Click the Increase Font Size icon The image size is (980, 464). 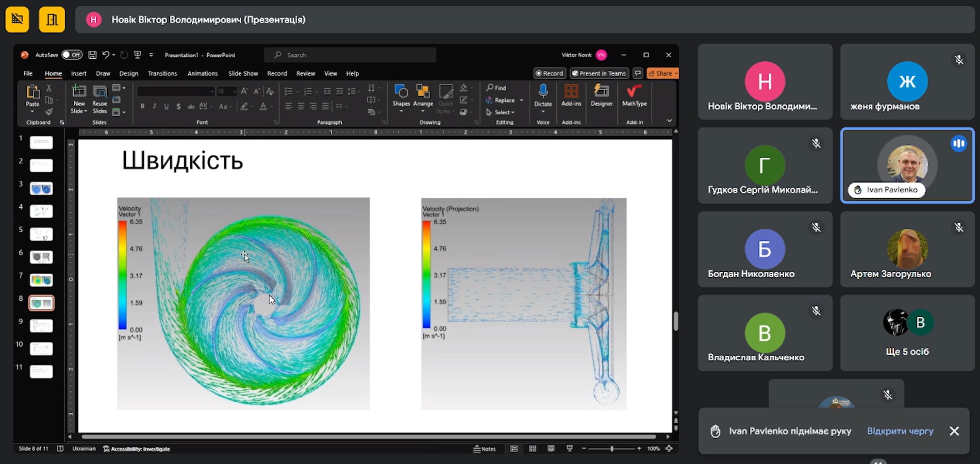244,91
